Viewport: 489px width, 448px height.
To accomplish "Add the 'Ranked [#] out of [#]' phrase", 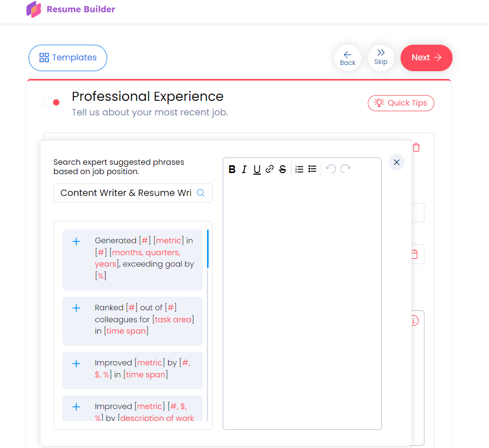I will point(76,308).
